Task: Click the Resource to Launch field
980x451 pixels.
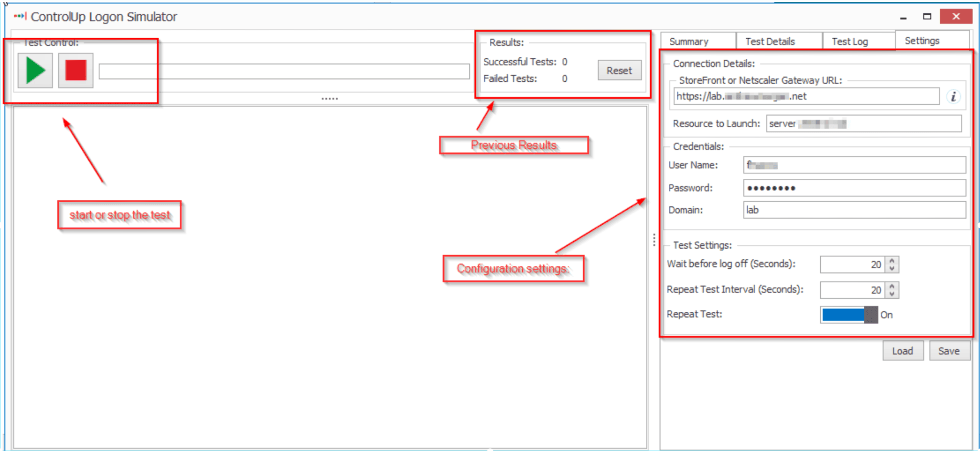Action: click(x=864, y=123)
